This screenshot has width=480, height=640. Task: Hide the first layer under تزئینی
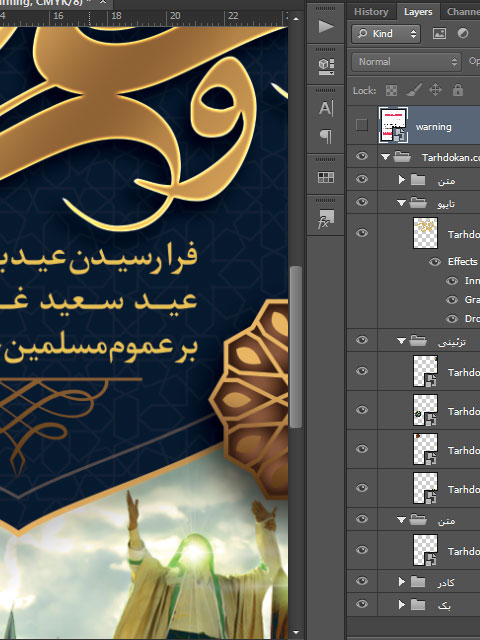coord(362,371)
